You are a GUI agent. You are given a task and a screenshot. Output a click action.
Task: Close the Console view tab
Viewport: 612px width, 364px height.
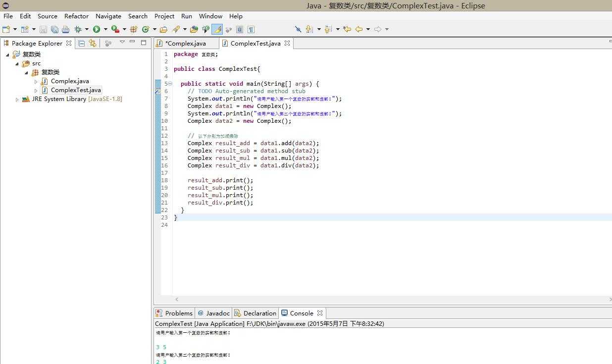pos(320,313)
